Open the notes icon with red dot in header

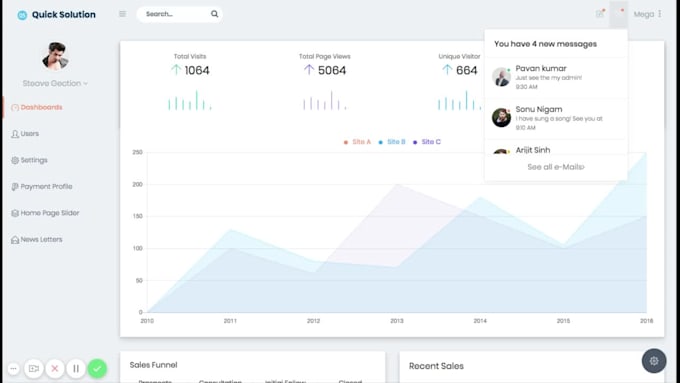[600, 13]
